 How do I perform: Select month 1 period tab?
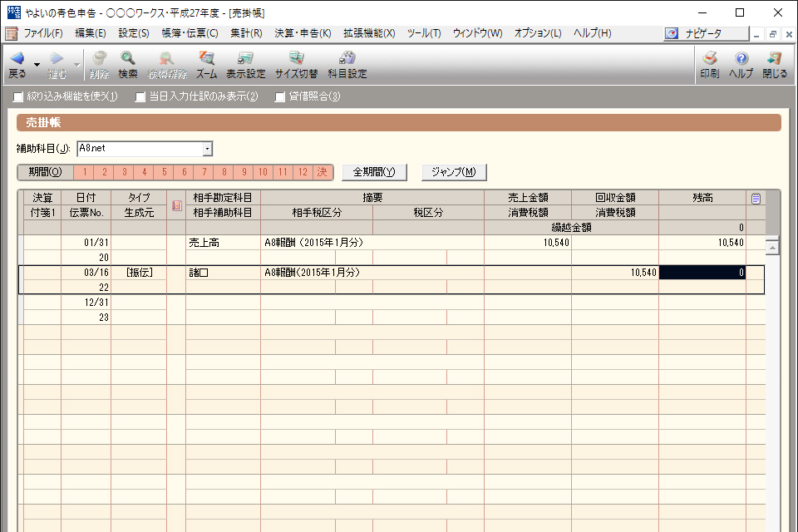pyautogui.click(x=85, y=172)
